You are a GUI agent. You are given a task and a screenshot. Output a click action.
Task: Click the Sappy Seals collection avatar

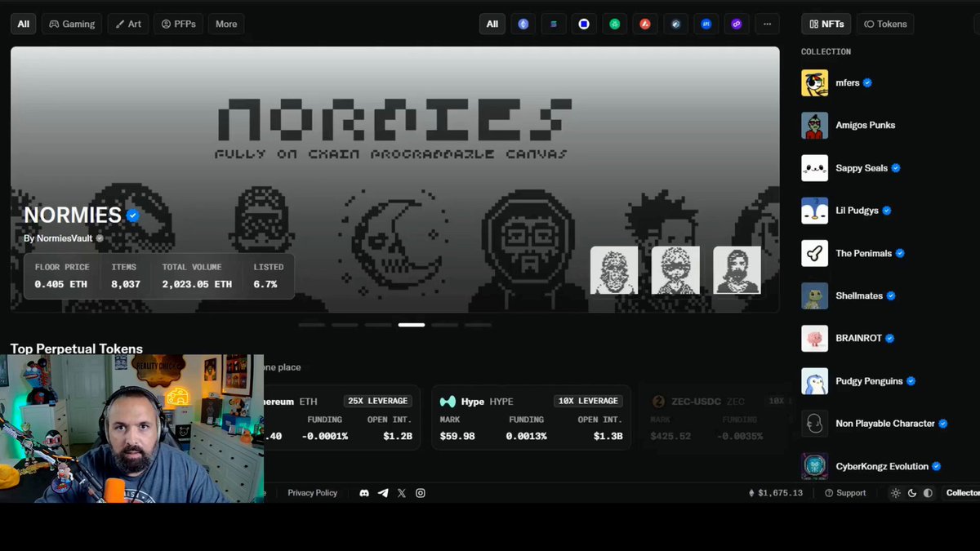pos(814,167)
